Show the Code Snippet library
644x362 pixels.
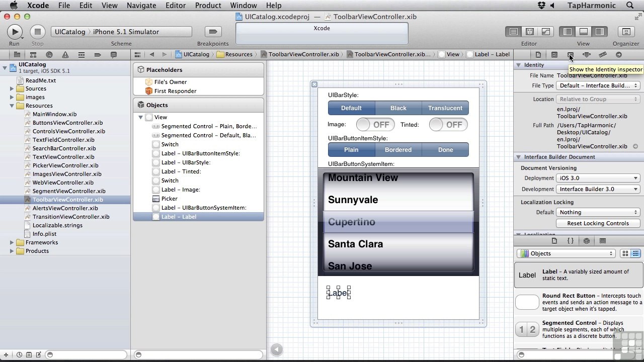point(571,241)
